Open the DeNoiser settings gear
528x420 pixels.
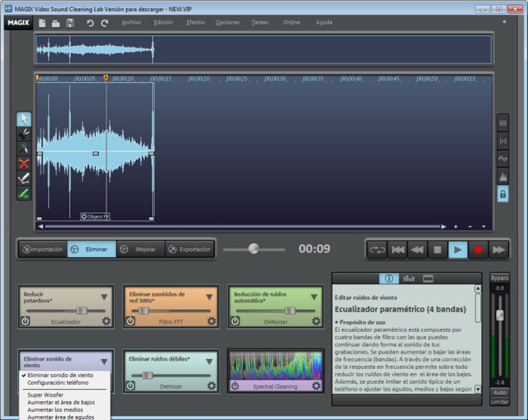[315, 321]
